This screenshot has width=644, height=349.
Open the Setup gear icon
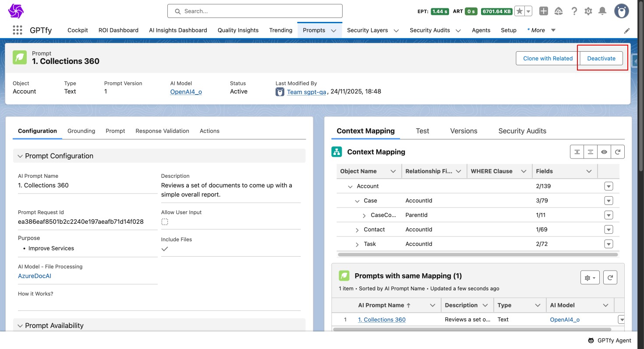pyautogui.click(x=588, y=11)
